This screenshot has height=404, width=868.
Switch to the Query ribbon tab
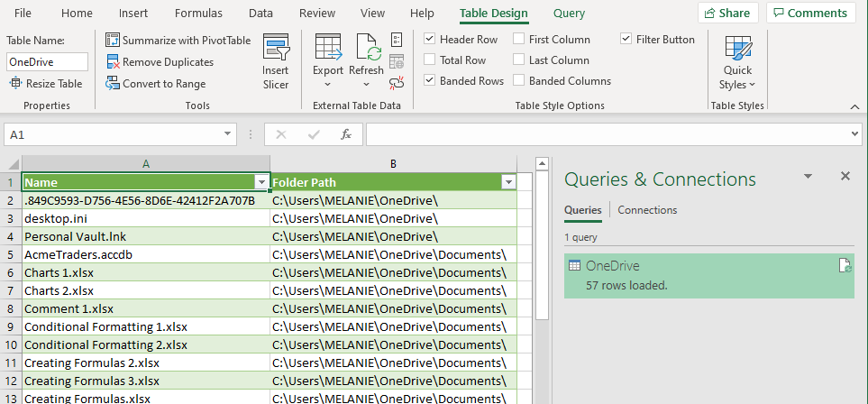pos(569,14)
